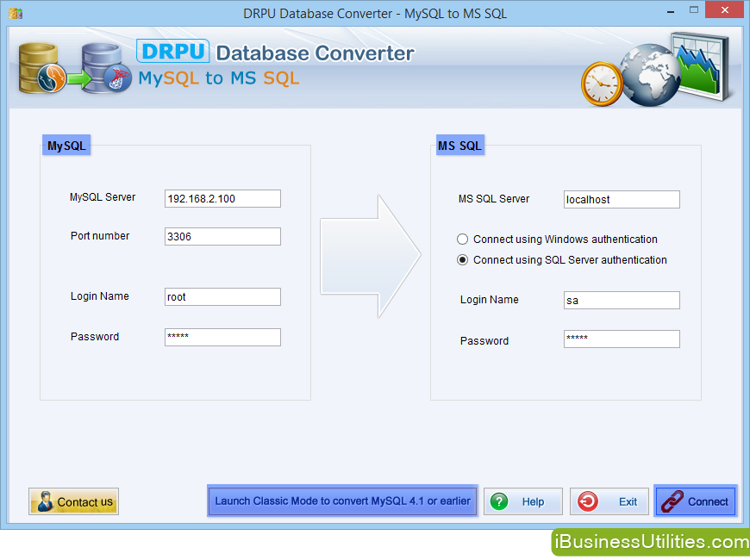Click the globe icon in banner
The image size is (750, 560).
pos(649,75)
